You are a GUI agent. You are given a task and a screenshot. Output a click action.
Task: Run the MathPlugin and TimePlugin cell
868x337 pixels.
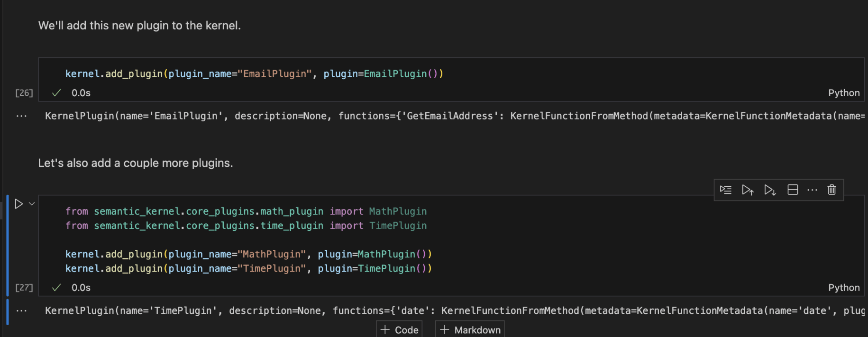(x=19, y=204)
